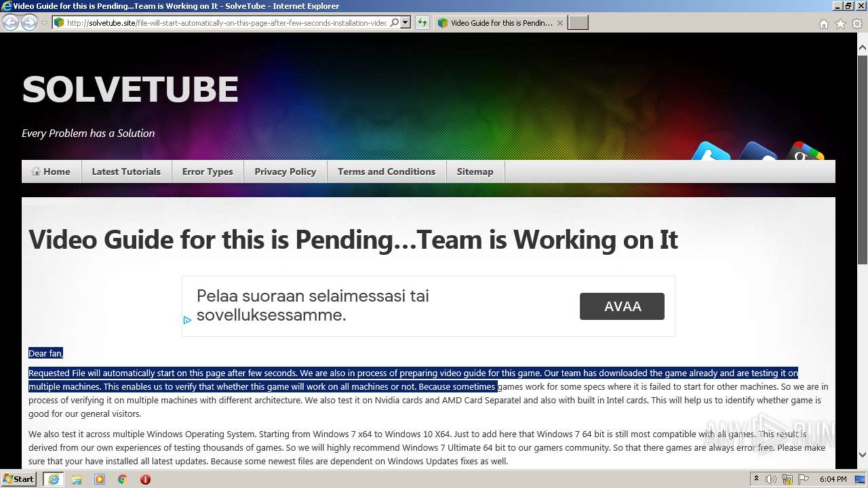The width and height of the screenshot is (868, 488).
Task: Click the browser Back arrow button
Action: click(10, 22)
